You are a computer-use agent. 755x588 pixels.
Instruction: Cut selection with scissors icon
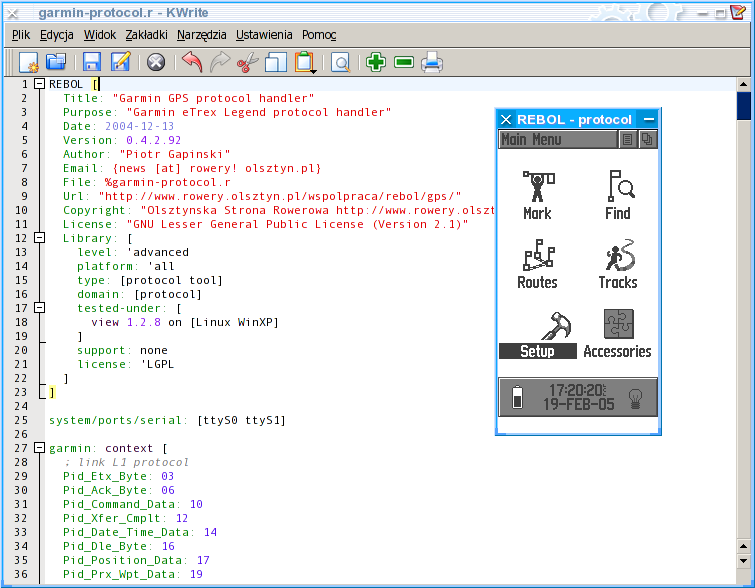tap(247, 63)
